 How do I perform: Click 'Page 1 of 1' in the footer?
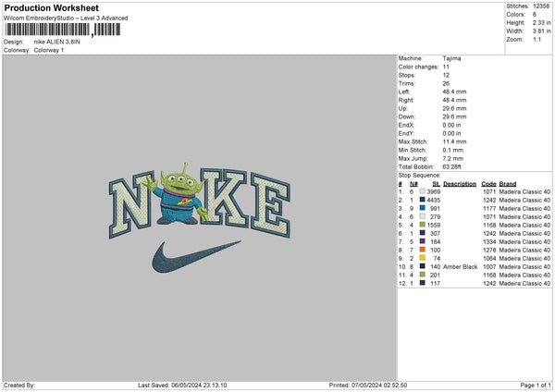pyautogui.click(x=536, y=385)
